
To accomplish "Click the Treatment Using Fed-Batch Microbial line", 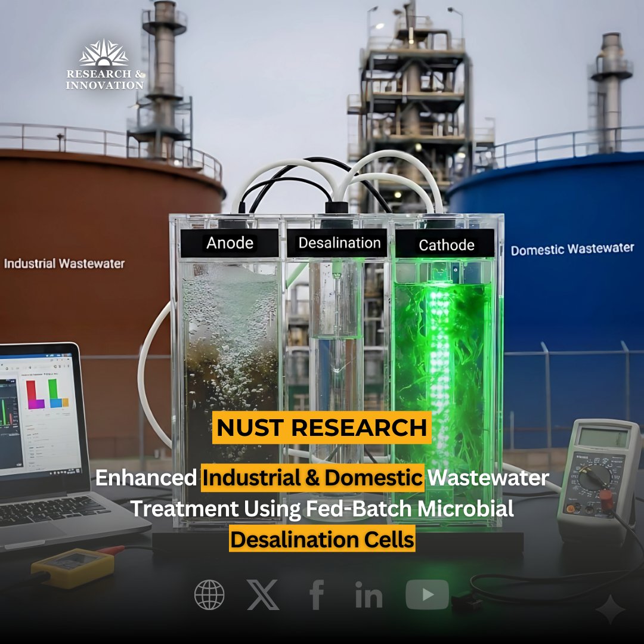I will 322,509.
